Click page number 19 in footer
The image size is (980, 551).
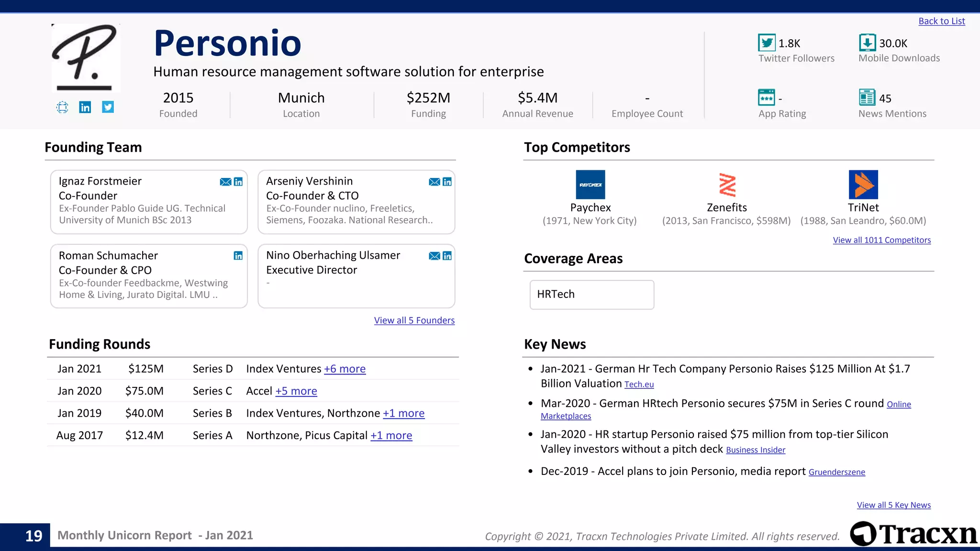pos(34,536)
